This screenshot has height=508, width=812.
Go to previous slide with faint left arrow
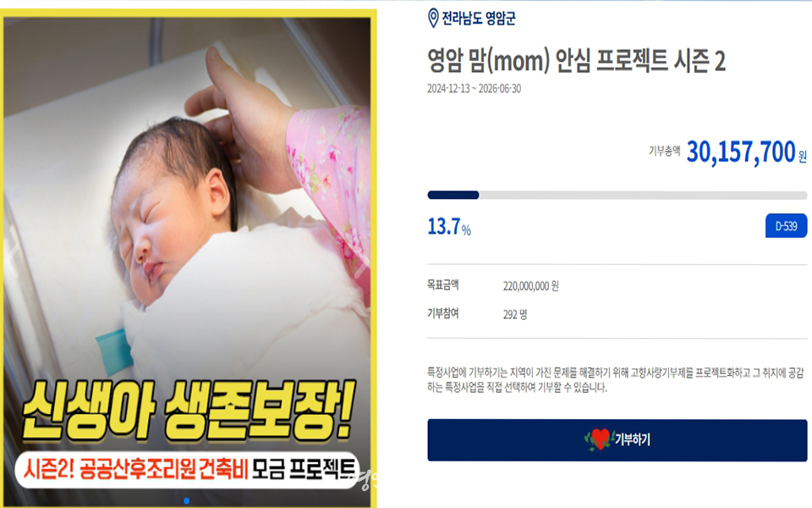(x=13, y=255)
